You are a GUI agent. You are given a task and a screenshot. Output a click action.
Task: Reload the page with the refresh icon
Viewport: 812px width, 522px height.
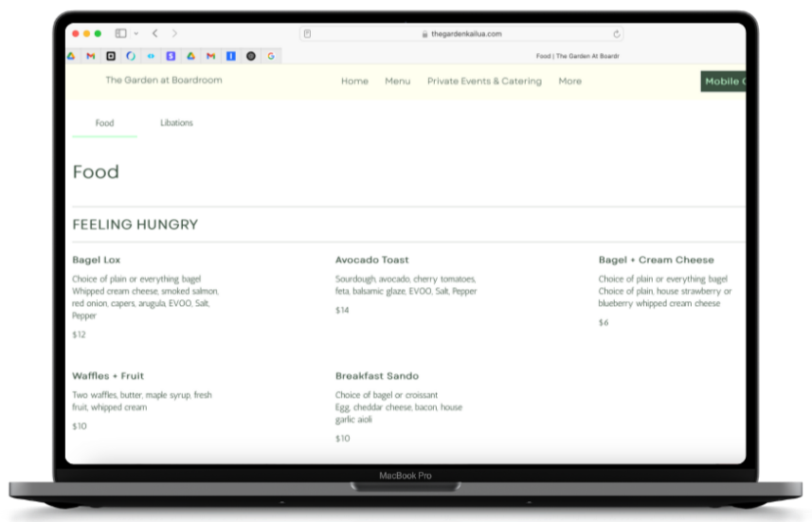click(616, 34)
